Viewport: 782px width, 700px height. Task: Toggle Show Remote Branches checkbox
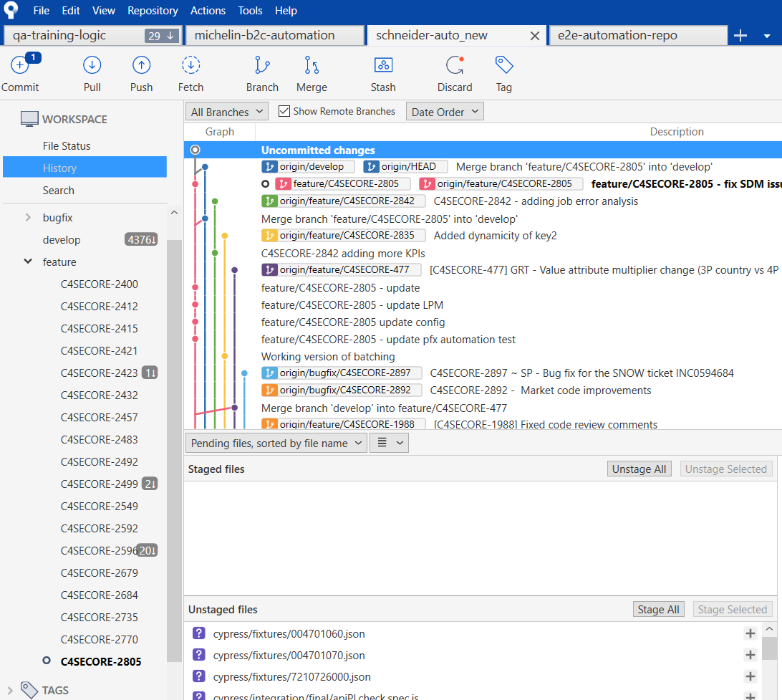[284, 111]
